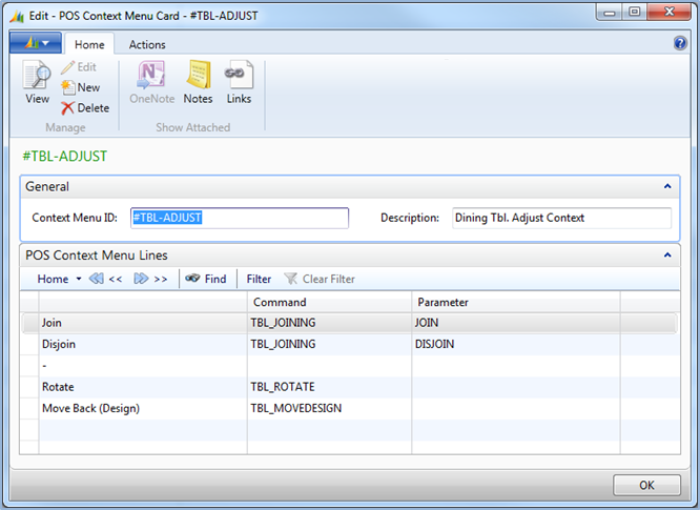Image resolution: width=700 pixels, height=510 pixels.
Task: Select the Rotate row in the grid
Action: (x=58, y=386)
